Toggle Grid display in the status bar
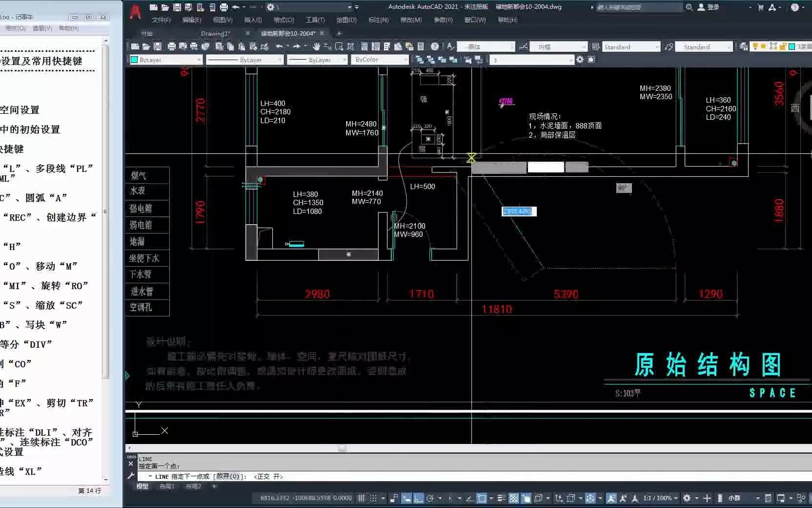The height and width of the screenshot is (508, 812). coord(361,498)
